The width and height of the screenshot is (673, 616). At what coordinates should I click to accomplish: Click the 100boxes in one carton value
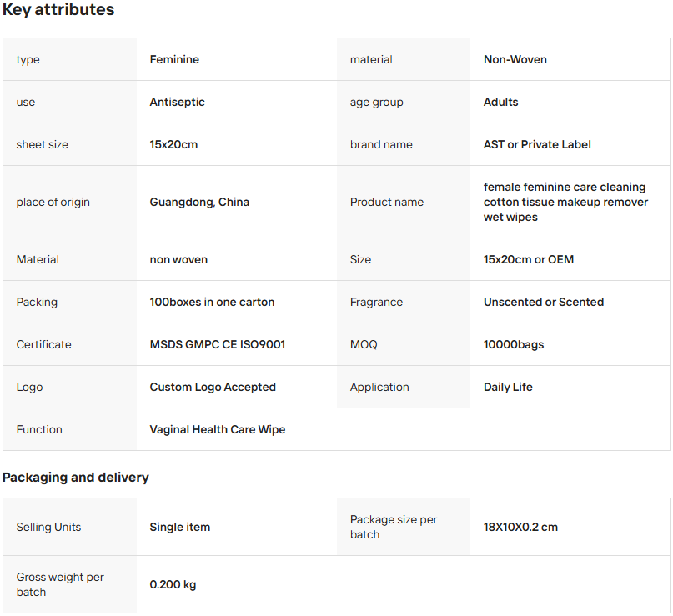click(212, 302)
